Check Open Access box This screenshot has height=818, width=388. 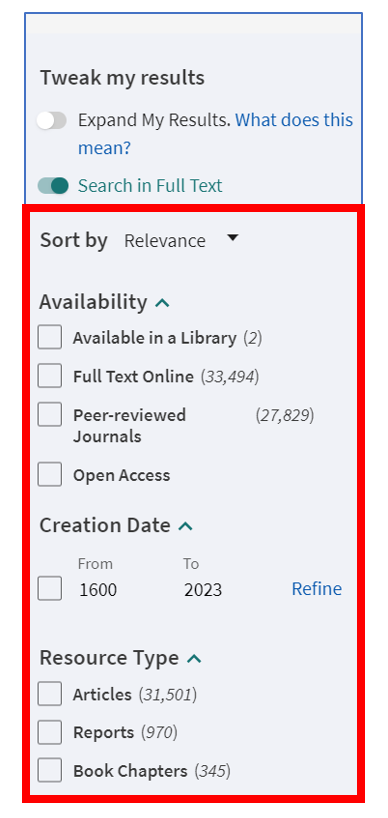[50, 474]
